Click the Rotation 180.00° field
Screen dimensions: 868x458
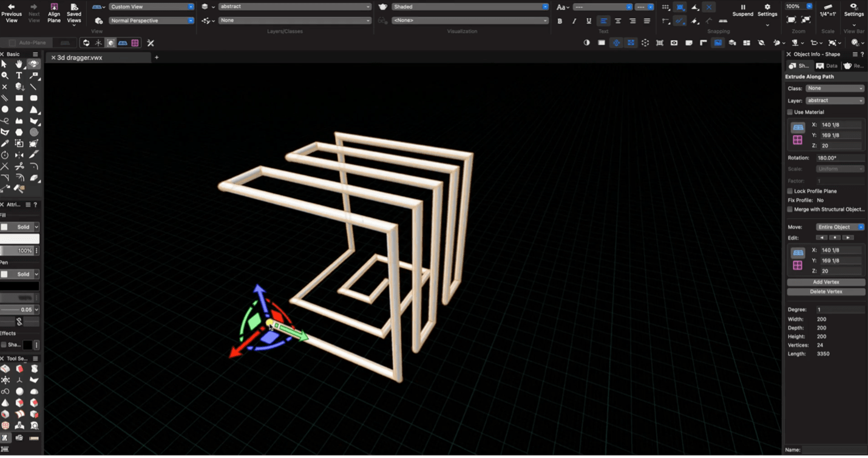pos(840,158)
